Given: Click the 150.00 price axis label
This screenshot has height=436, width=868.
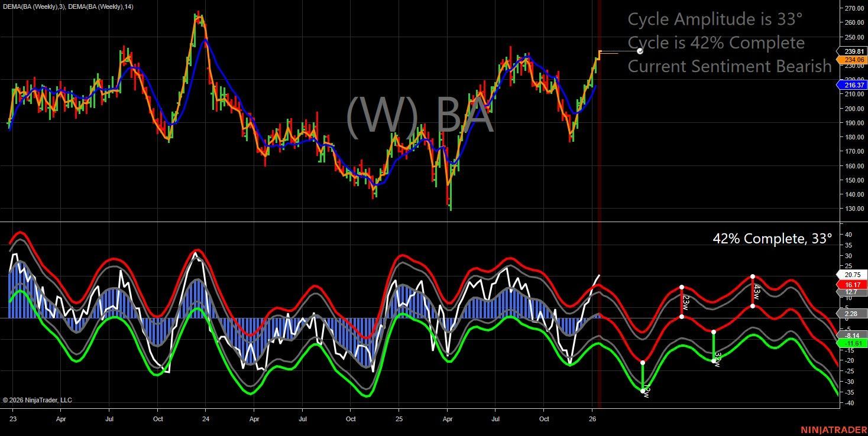Looking at the screenshot, I should (853, 180).
